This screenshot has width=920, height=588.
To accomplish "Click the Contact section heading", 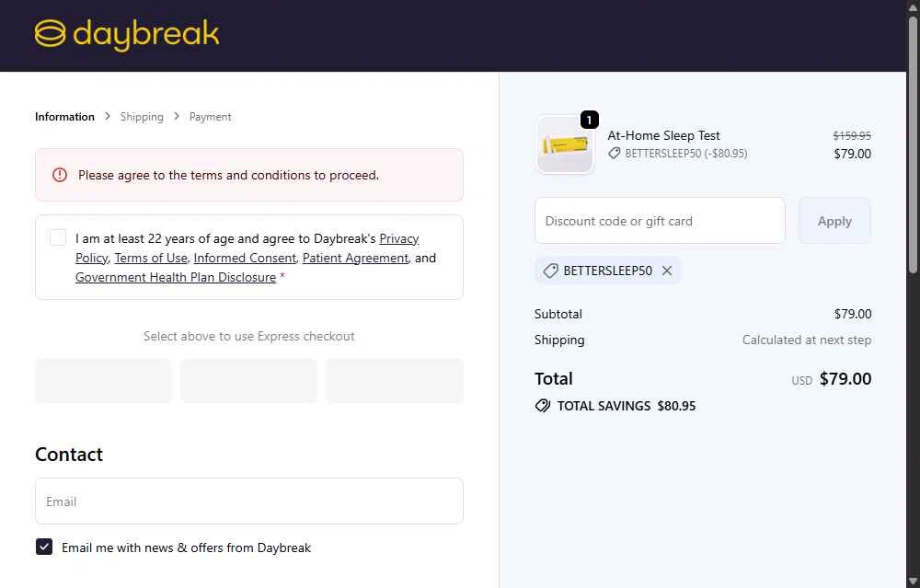I will 69,455.
